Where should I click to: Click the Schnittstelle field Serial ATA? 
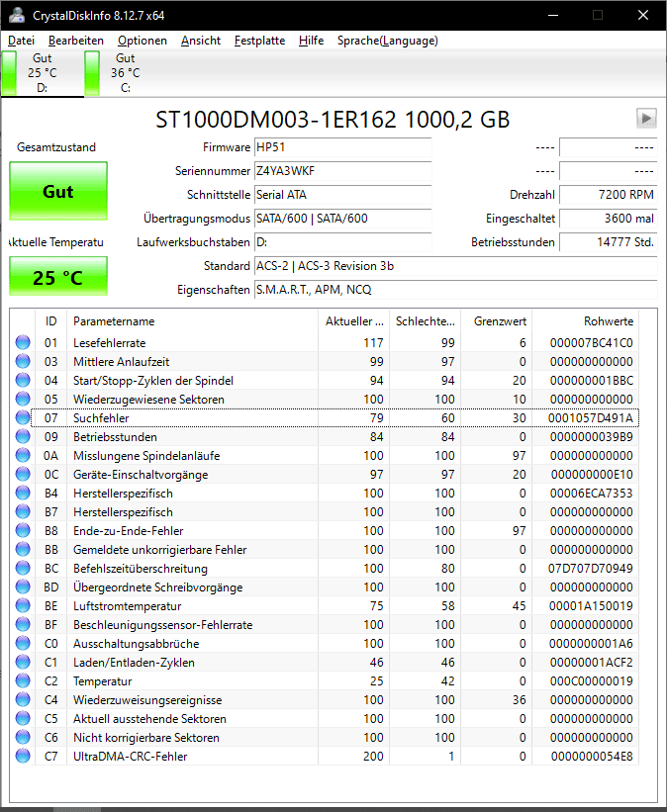click(343, 195)
